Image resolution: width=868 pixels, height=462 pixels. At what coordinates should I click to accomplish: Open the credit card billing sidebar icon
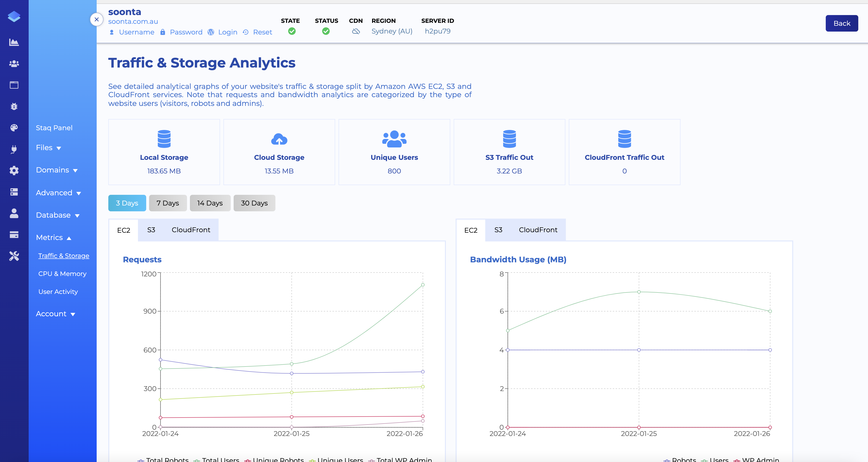[x=14, y=235]
